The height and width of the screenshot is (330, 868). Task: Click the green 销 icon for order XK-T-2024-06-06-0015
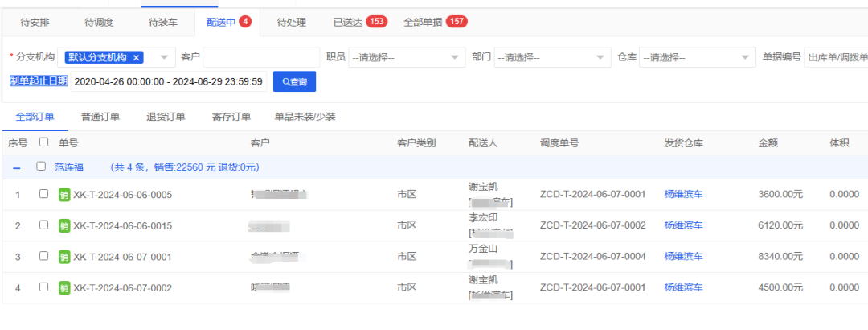point(64,225)
